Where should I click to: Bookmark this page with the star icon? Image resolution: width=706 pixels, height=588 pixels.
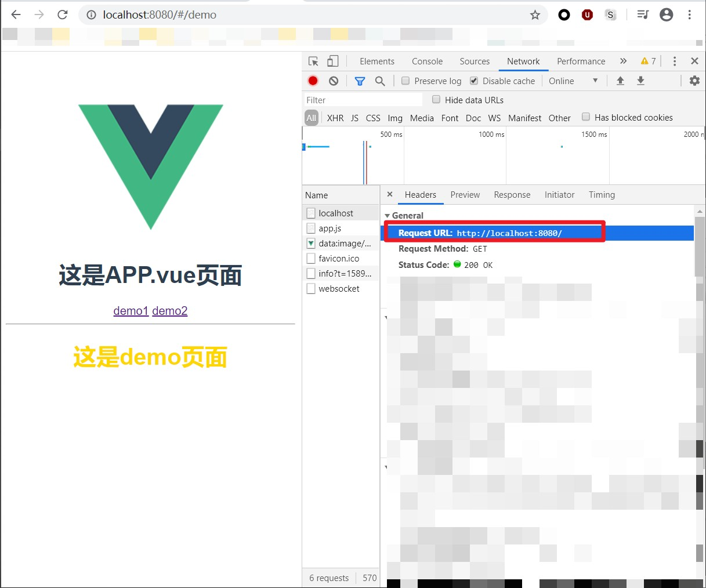coord(535,15)
